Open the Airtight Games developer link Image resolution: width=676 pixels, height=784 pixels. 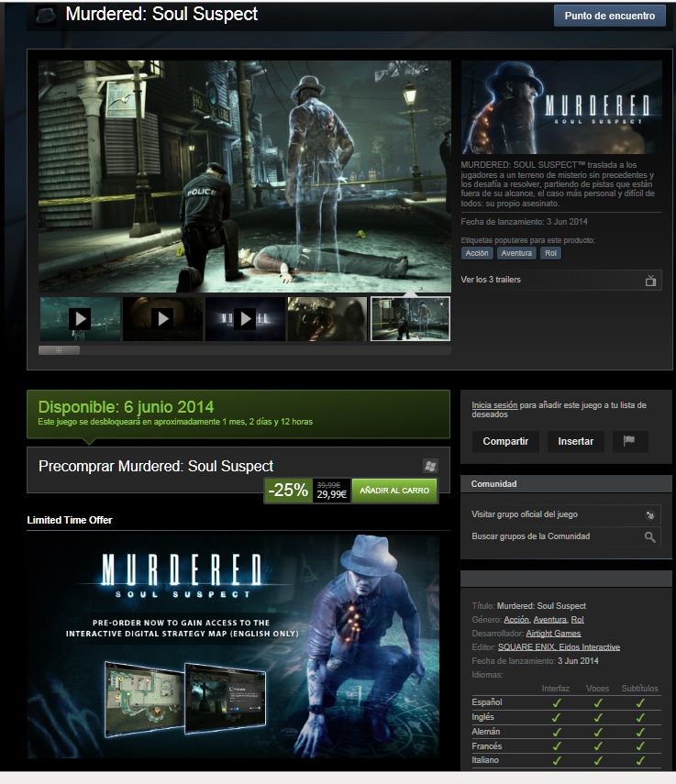(553, 634)
